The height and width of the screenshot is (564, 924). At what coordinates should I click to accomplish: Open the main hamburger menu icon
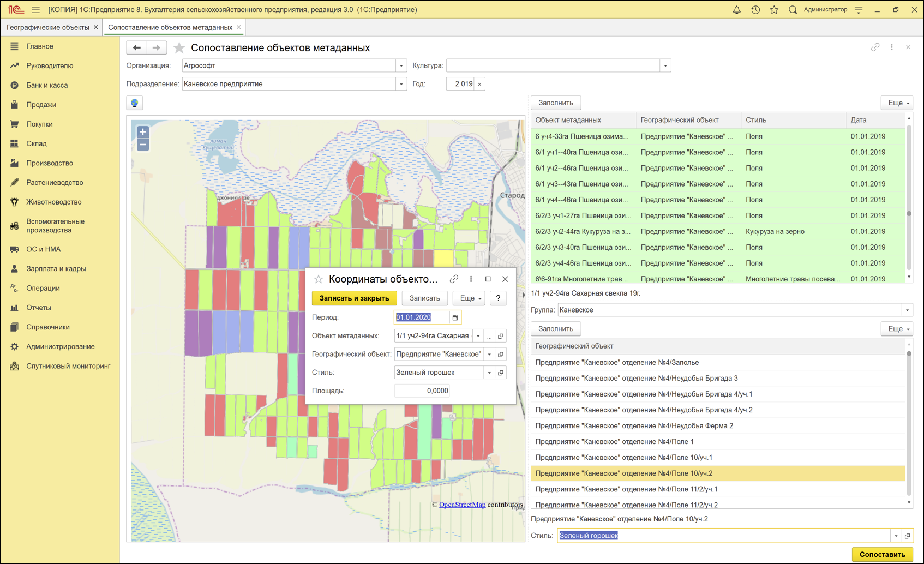(36, 10)
